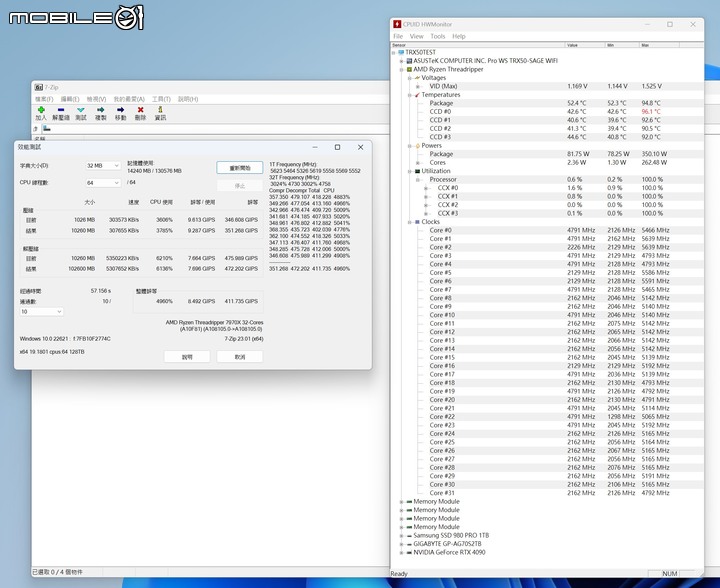Click the drive icon beside GIGABYTE GP-AG70S2TB
Viewport: 720px width, 588px height.
pos(409,543)
